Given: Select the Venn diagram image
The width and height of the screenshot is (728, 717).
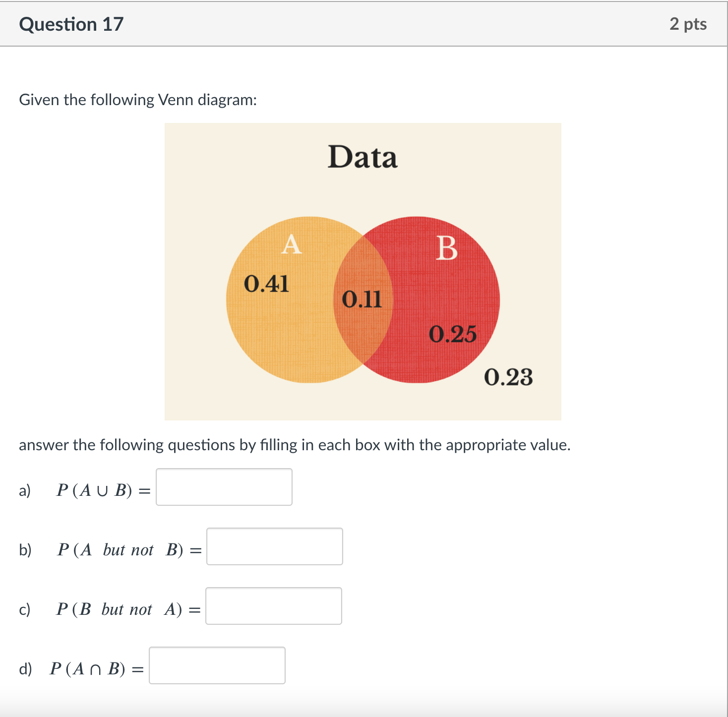Looking at the screenshot, I should [363, 271].
